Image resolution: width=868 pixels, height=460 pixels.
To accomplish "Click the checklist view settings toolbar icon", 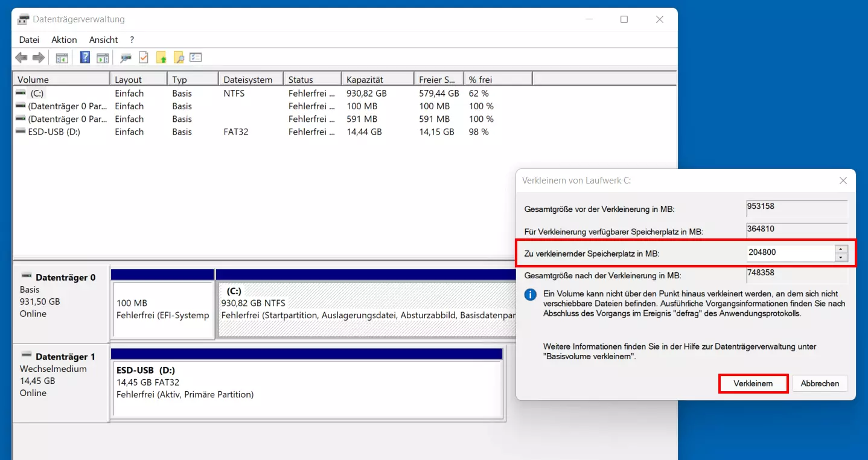I will 196,57.
